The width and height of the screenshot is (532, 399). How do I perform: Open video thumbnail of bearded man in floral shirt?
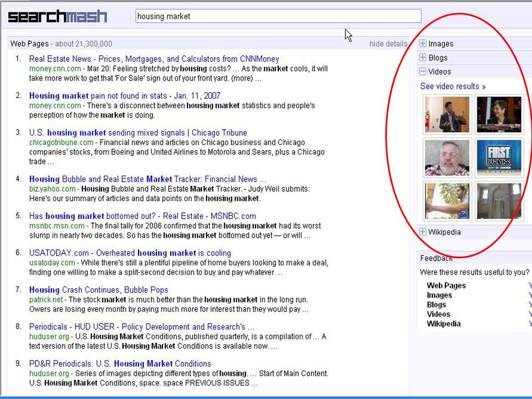pyautogui.click(x=447, y=158)
